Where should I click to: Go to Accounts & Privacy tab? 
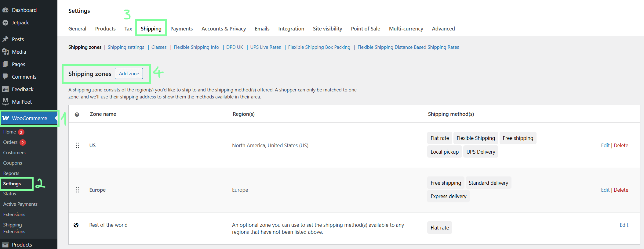pyautogui.click(x=224, y=29)
